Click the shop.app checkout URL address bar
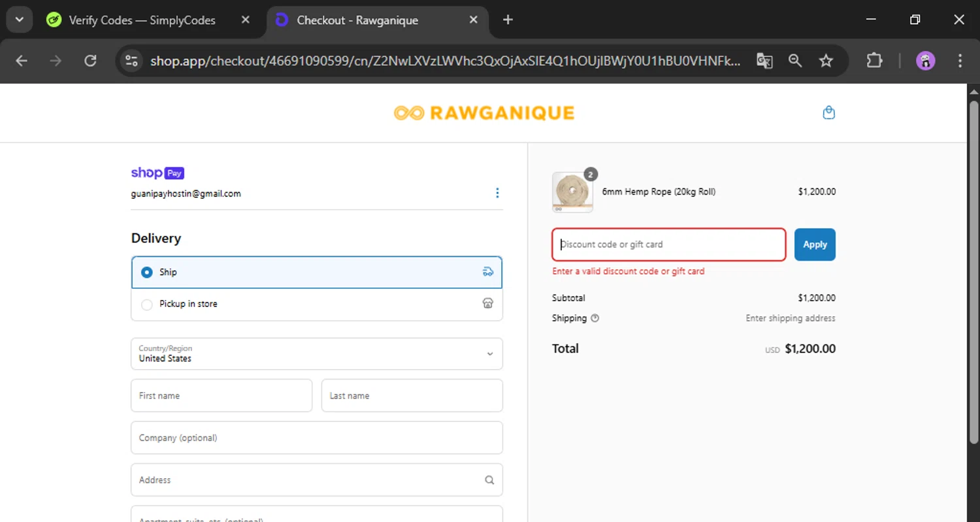This screenshot has width=980, height=522. coord(445,61)
